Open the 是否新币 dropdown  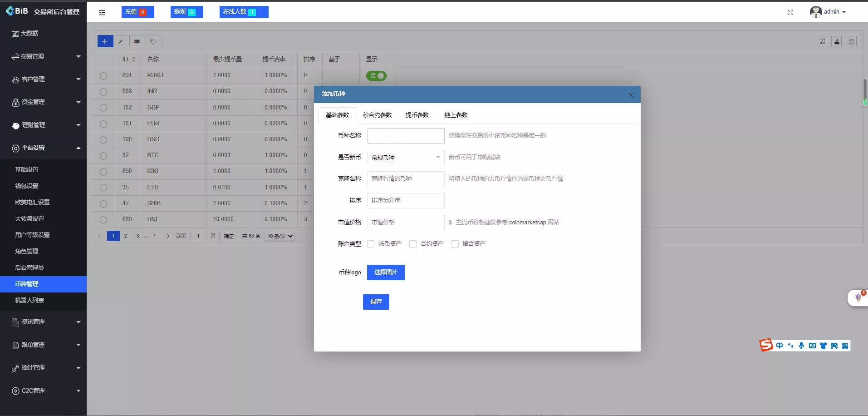[405, 158]
